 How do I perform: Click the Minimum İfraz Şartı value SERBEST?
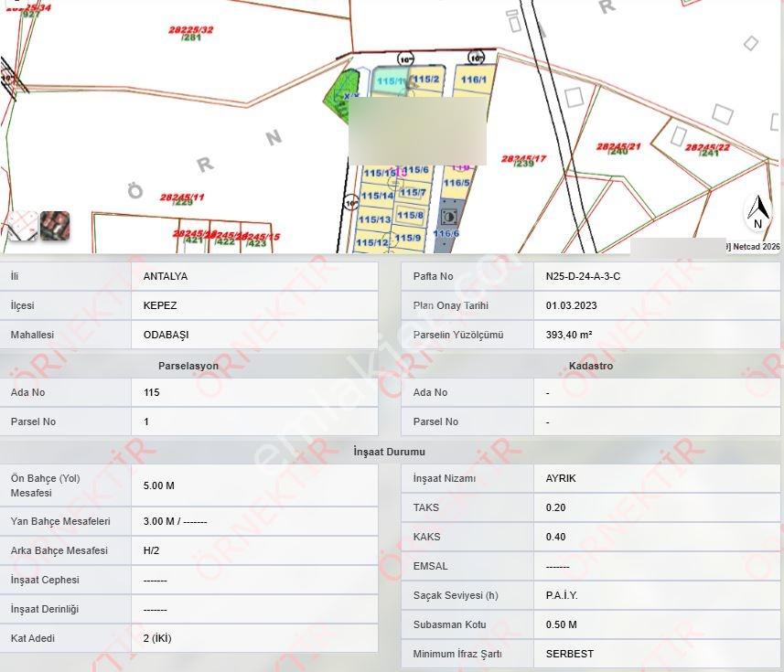(x=570, y=654)
